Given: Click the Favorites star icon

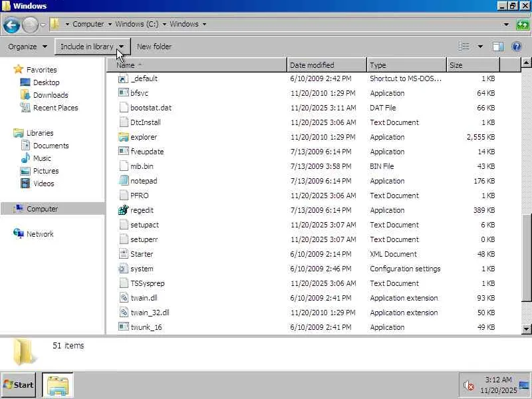Looking at the screenshot, I should click(19, 69).
